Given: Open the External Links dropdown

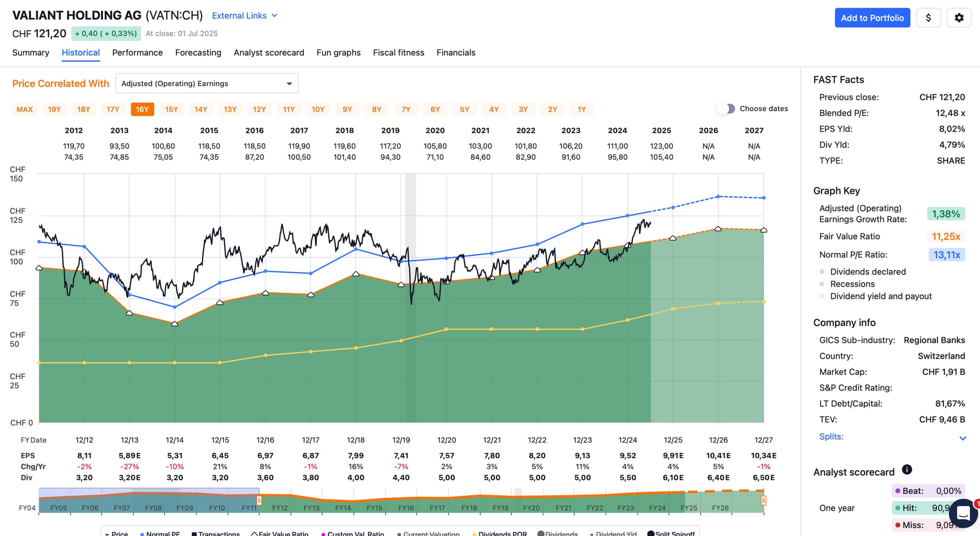Looking at the screenshot, I should pos(244,16).
